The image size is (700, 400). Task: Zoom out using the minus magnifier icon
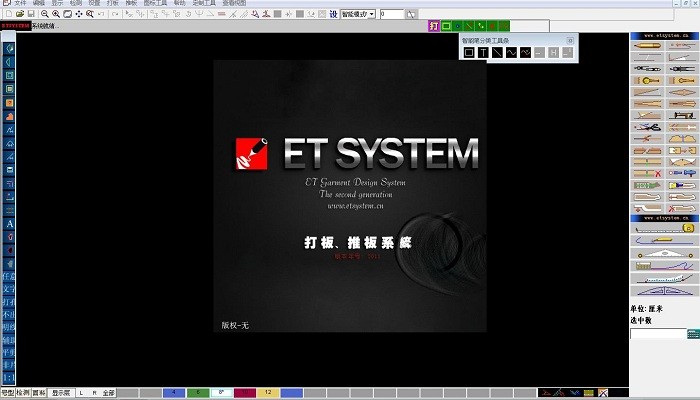pyautogui.click(x=44, y=14)
